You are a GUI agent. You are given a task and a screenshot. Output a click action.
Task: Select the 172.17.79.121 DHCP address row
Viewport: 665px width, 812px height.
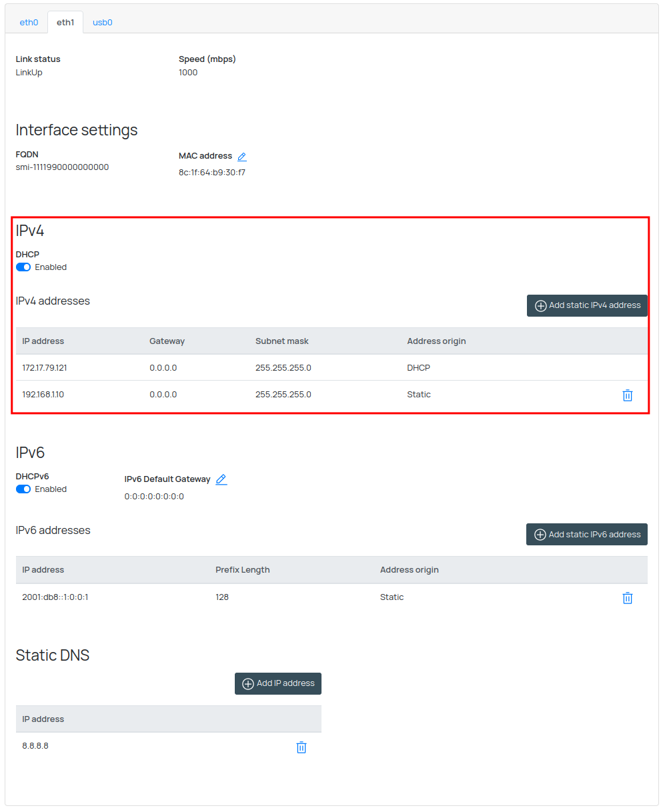click(x=45, y=368)
